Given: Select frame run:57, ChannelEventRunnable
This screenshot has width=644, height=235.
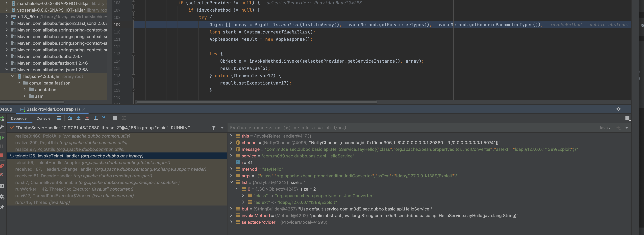Looking at the screenshot, I should pyautogui.click(x=117, y=182).
